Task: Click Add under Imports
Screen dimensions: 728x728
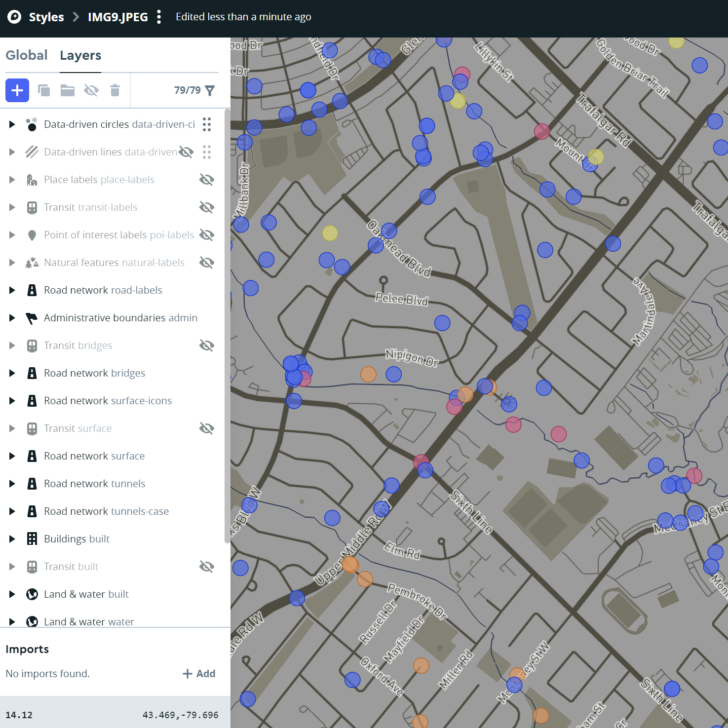Action: (199, 674)
